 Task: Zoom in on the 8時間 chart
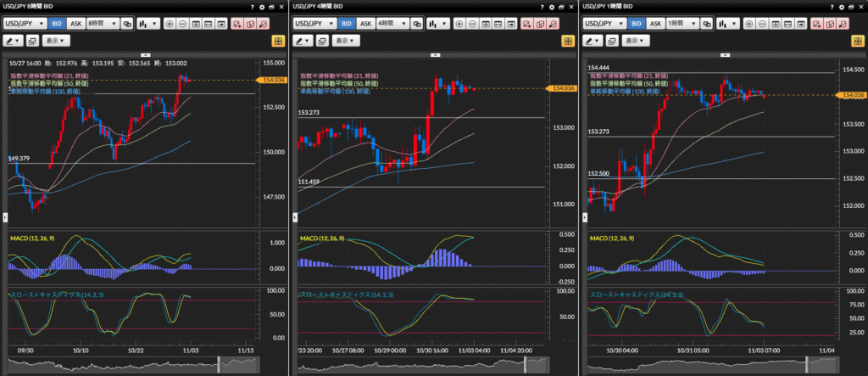[x=169, y=24]
